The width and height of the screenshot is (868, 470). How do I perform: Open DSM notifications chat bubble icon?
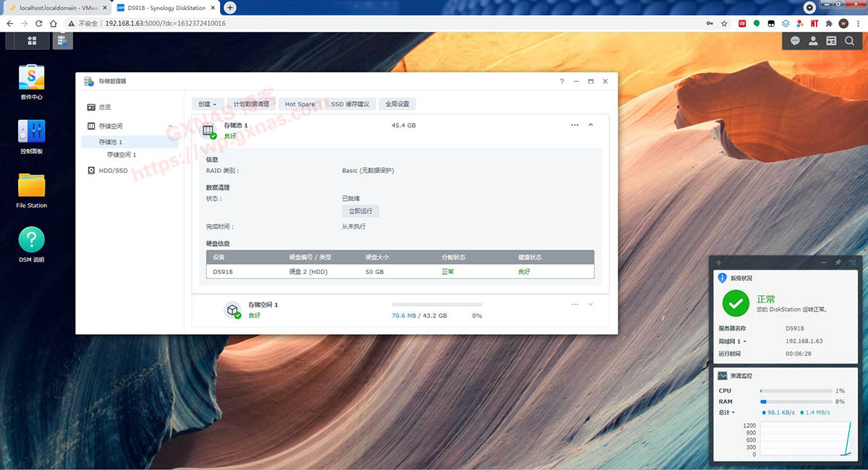[795, 41]
